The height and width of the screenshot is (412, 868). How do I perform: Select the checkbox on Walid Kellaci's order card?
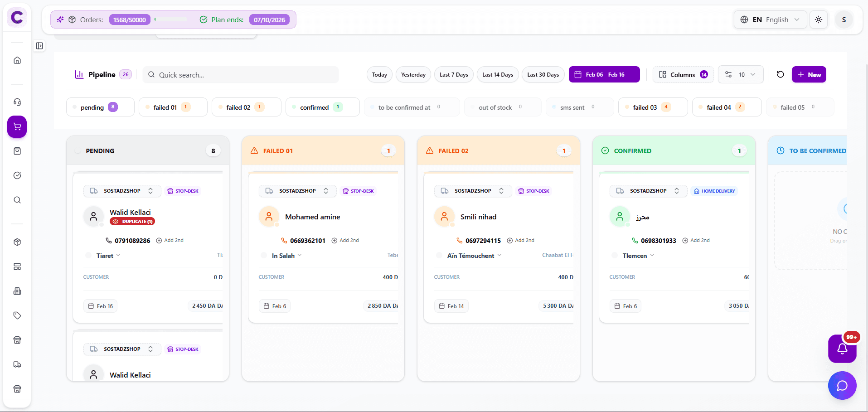(89, 255)
